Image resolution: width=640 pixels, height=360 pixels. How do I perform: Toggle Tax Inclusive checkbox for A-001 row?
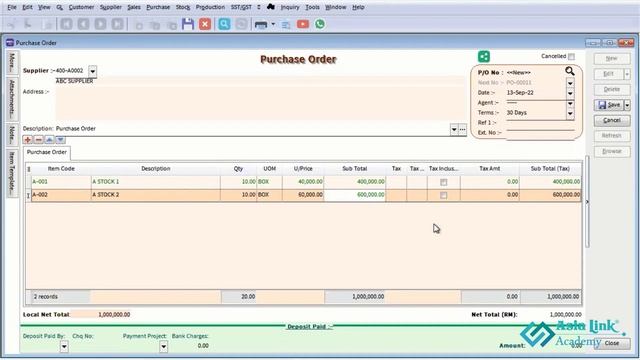(444, 182)
